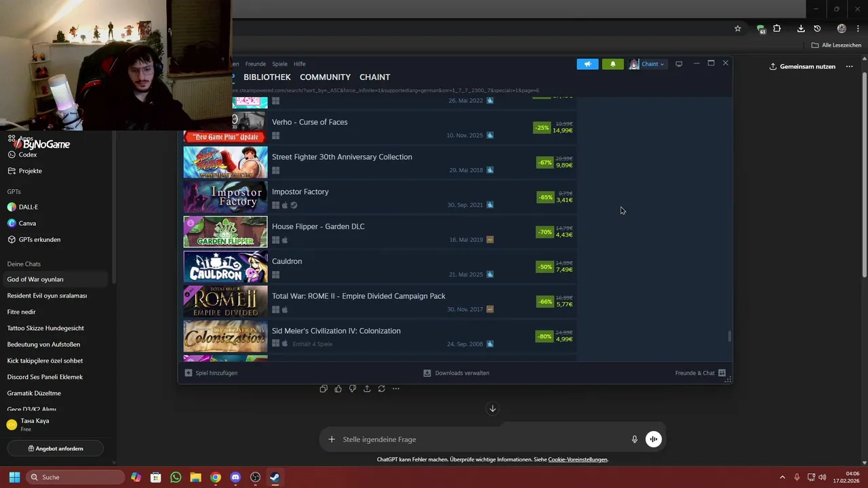Click the 3,41€ price of Impostor Factory

564,200
